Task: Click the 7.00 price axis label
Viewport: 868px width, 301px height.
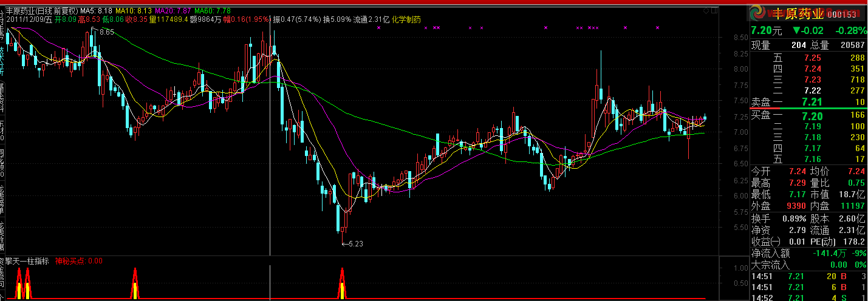Action: [x=740, y=132]
